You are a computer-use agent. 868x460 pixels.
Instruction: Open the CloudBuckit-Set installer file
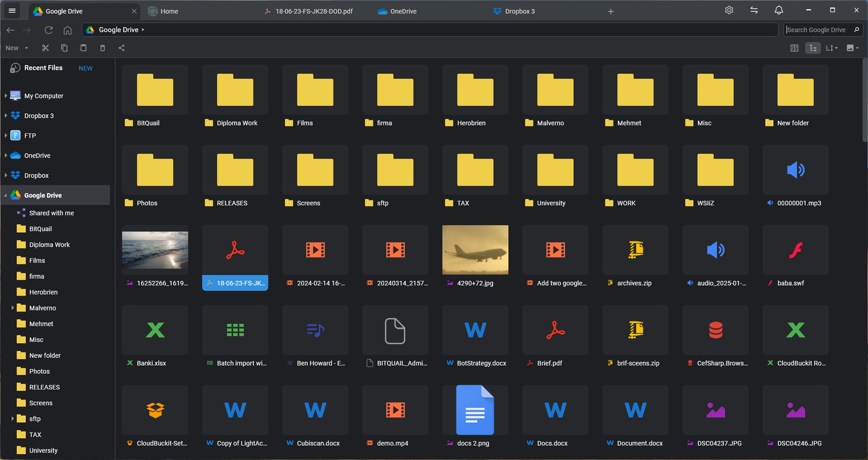tap(155, 417)
